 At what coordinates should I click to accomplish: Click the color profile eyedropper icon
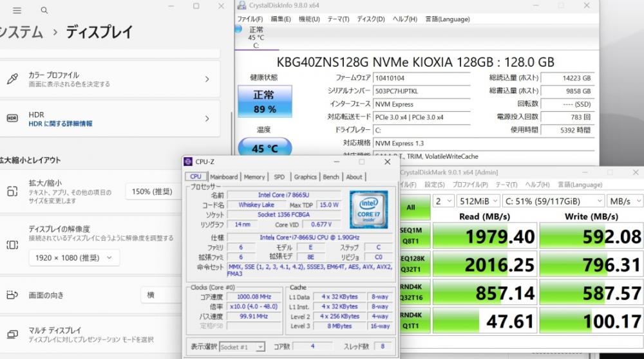tap(12, 78)
